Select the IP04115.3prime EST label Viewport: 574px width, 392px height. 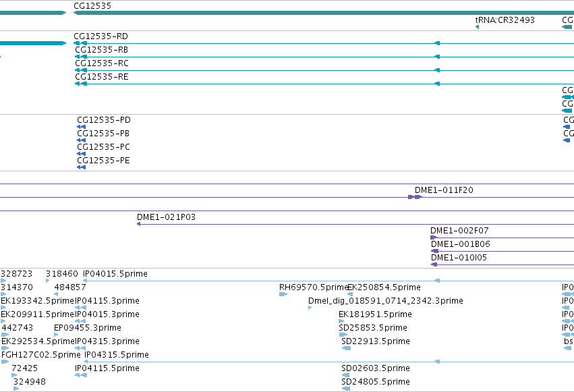tap(107, 301)
